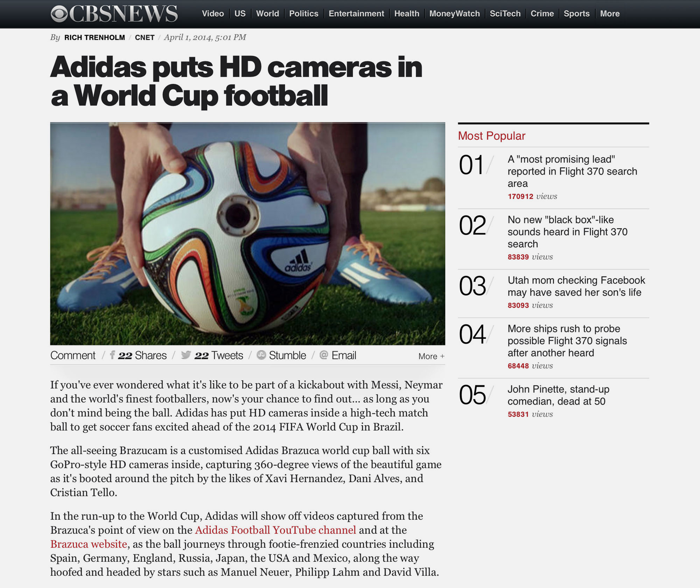Follow the Brazuca website link
700x588 pixels.
(89, 544)
